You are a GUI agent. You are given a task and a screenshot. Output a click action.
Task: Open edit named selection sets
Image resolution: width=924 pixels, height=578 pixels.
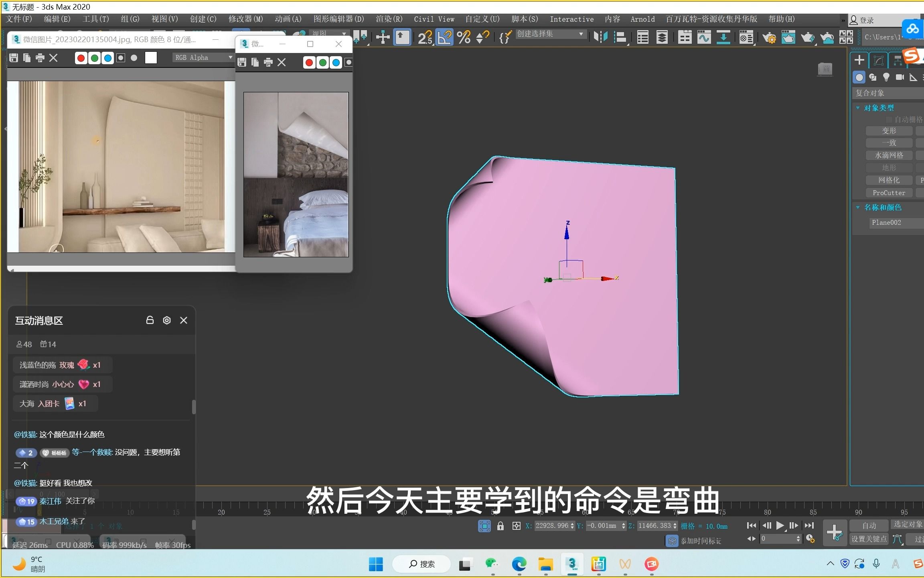[x=505, y=37]
